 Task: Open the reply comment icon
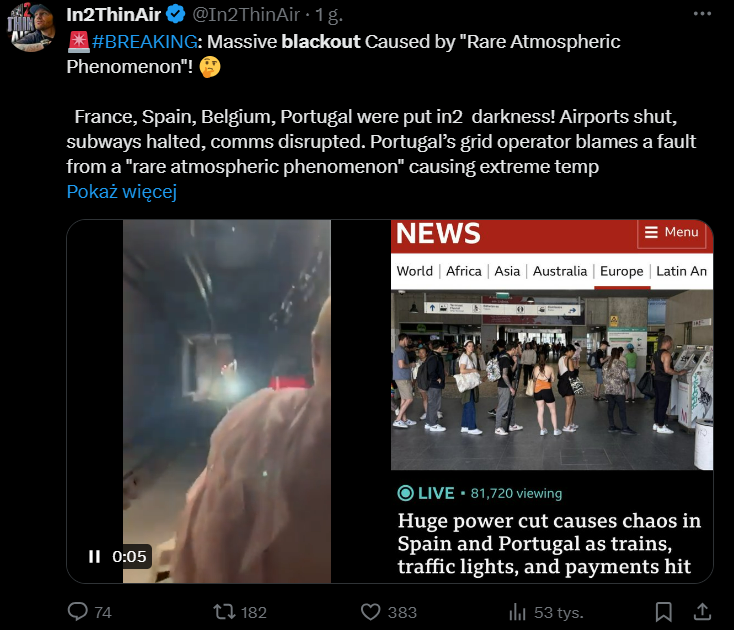tap(78, 611)
